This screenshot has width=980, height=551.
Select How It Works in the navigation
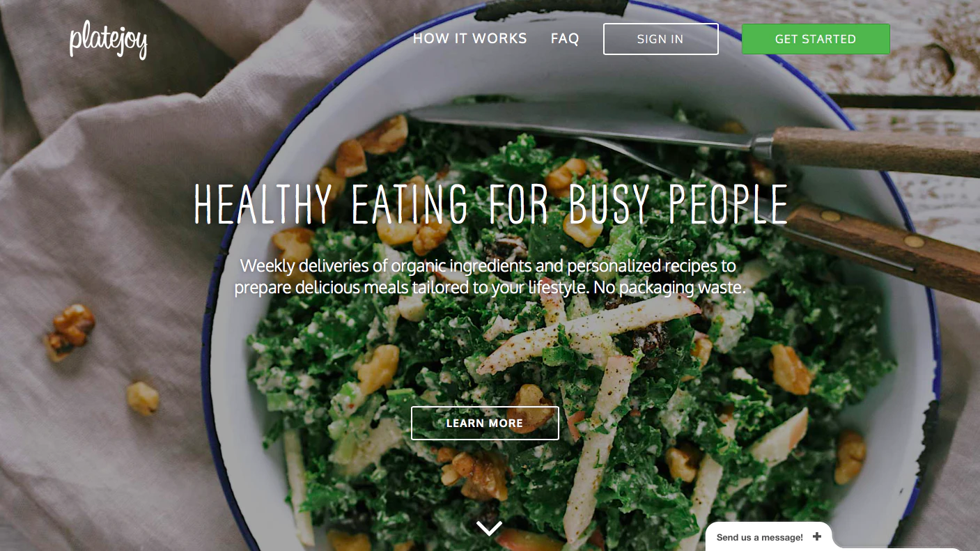tap(470, 38)
